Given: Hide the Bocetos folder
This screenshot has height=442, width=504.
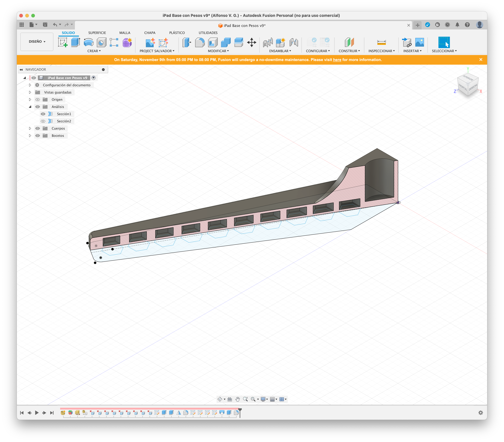Looking at the screenshot, I should coord(37,136).
